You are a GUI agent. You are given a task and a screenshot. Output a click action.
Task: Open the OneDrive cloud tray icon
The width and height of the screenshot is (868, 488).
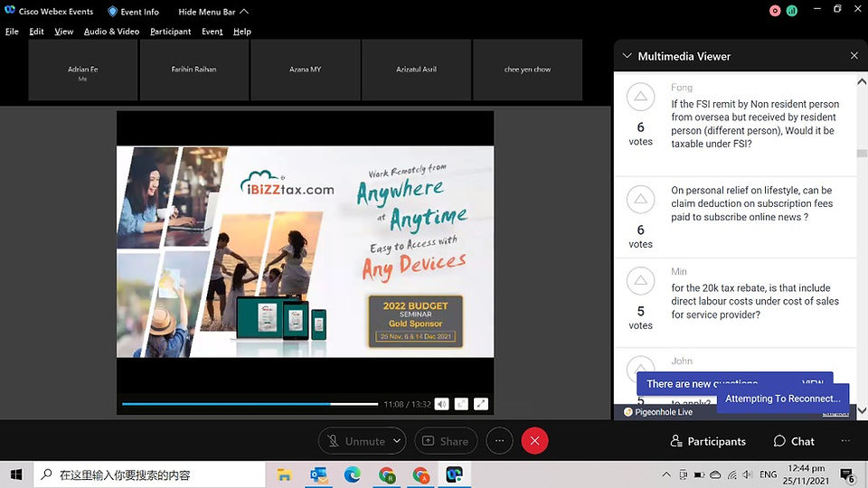coord(715,474)
